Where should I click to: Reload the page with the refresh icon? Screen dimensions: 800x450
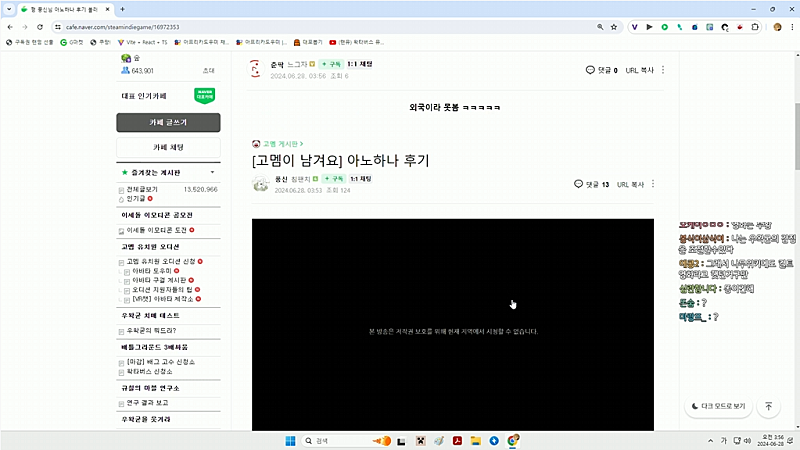pyautogui.click(x=39, y=26)
